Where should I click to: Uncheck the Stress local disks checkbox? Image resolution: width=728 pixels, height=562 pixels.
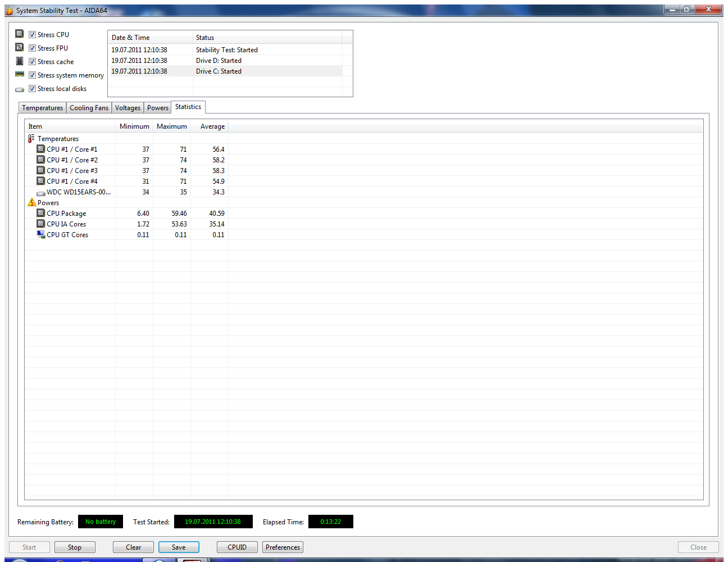pyautogui.click(x=33, y=89)
